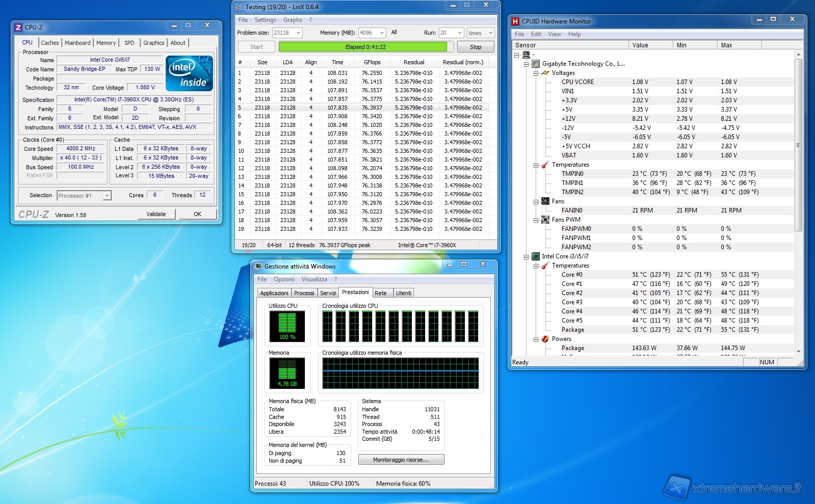Click the Fans PWM fan icon
The image size is (815, 504).
coord(545,220)
